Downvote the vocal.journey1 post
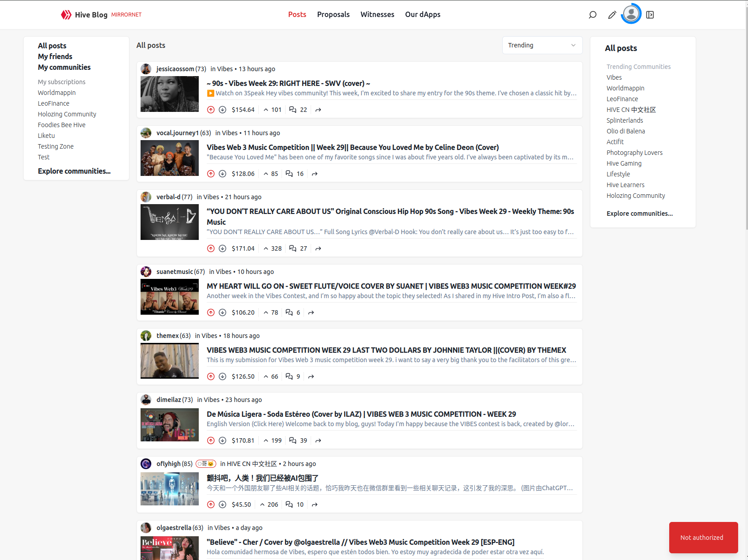The image size is (748, 560). 222,174
